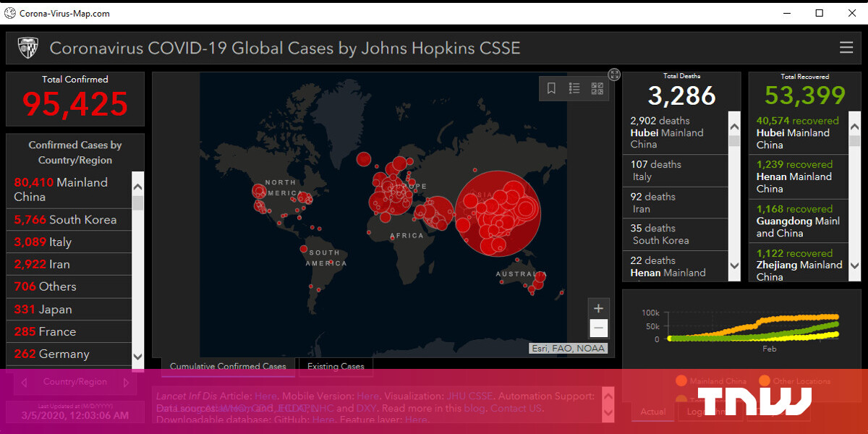Screen dimensions: 868x434
Task: Expand the map to full screen
Action: [614, 74]
